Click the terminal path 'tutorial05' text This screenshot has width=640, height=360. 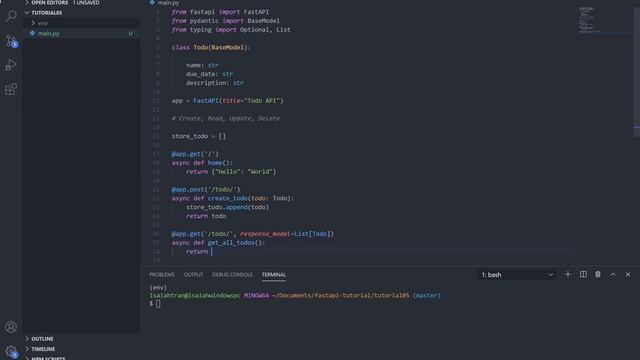[391, 296]
